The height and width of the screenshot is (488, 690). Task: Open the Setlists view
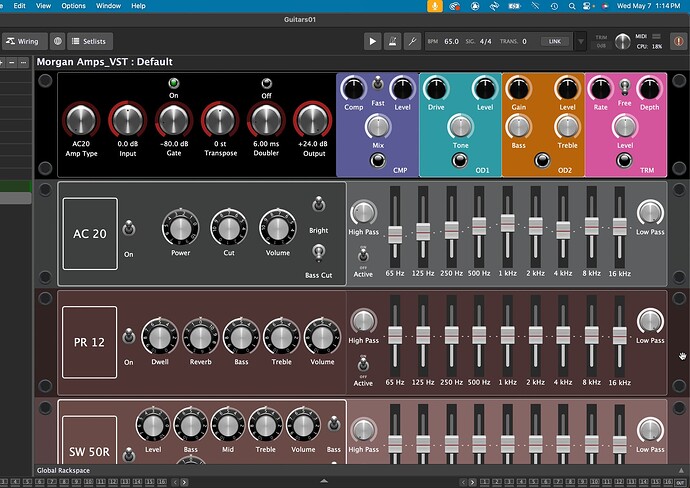click(89, 41)
